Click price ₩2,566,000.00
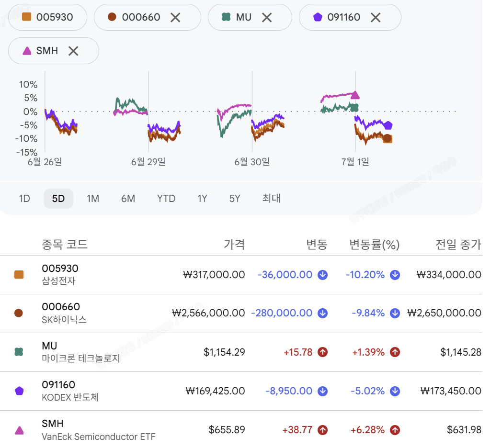The width and height of the screenshot is (502, 448). pos(208,313)
